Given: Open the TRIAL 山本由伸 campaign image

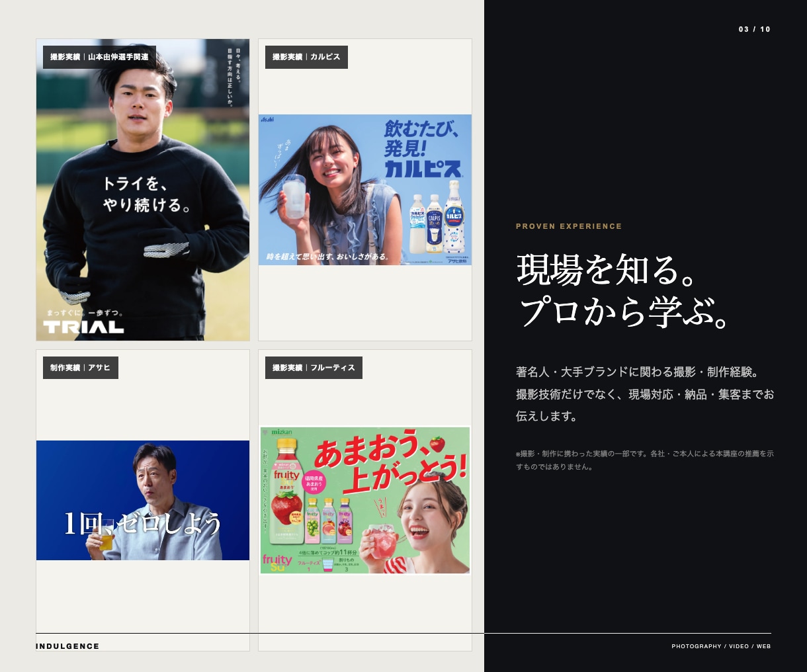Looking at the screenshot, I should tap(143, 190).
